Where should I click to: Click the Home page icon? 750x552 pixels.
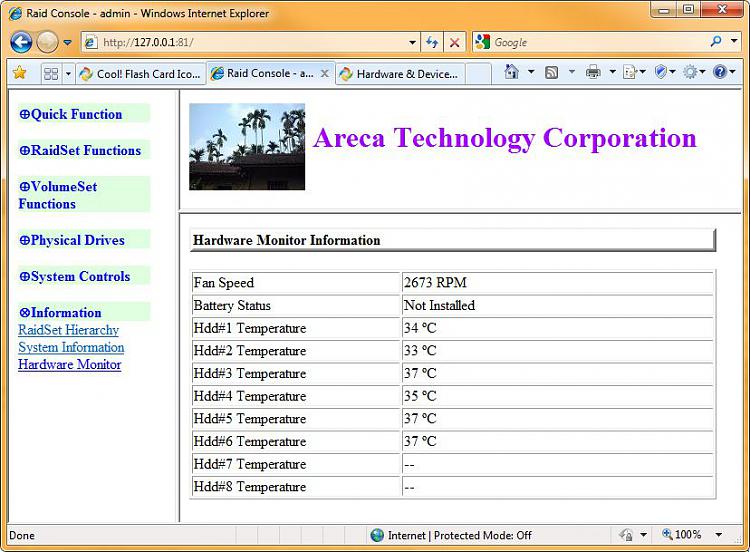(511, 72)
